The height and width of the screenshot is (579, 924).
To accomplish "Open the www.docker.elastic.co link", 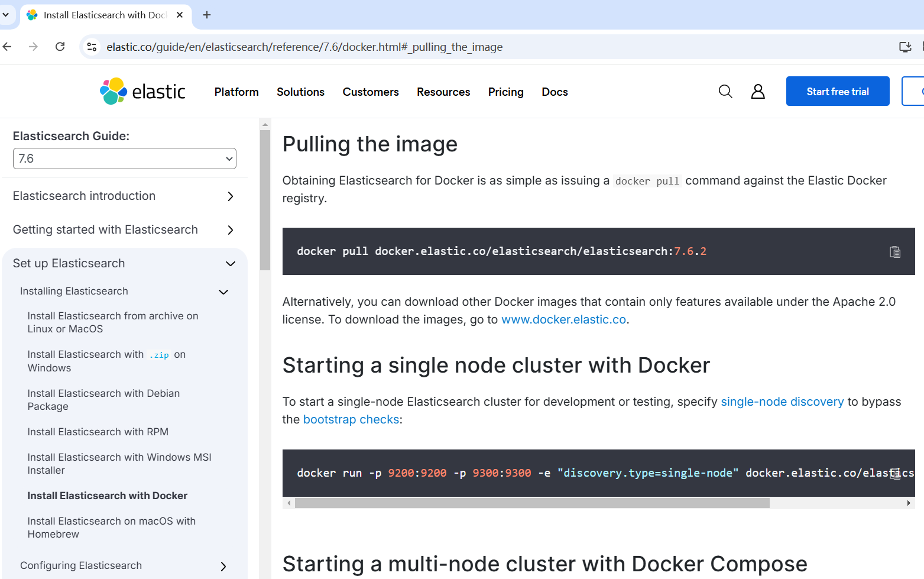I will pos(563,319).
